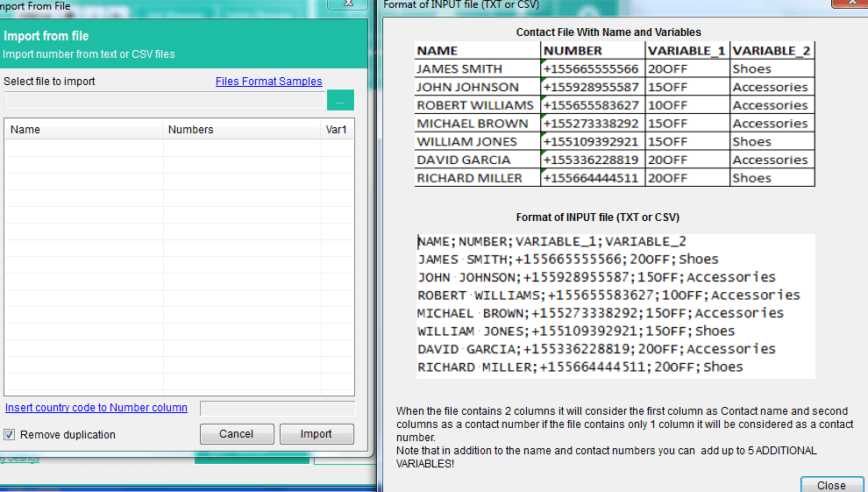Click Insert country code to Number column
Viewport: 868px width, 492px height.
[x=96, y=408]
